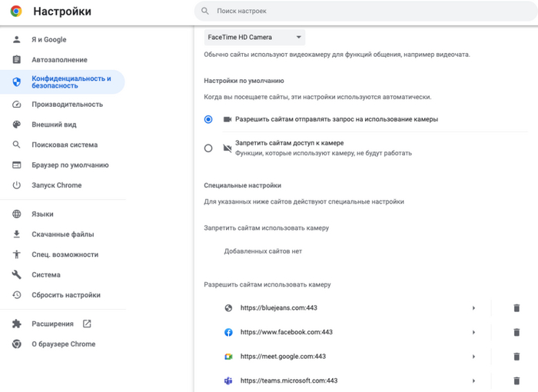Remove meet.google.com with trash icon

coord(516,357)
